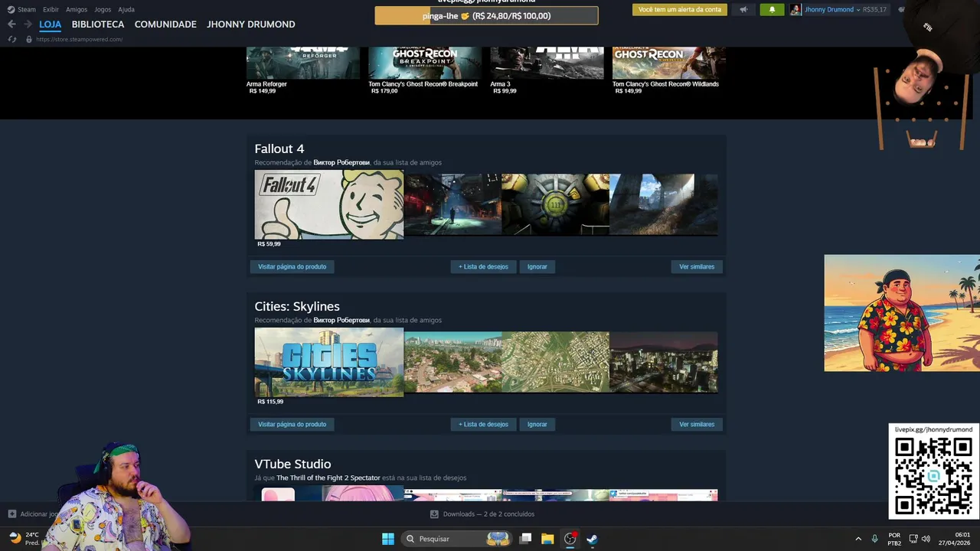Open the Windows Start menu
This screenshot has width=980, height=551.
(x=388, y=539)
